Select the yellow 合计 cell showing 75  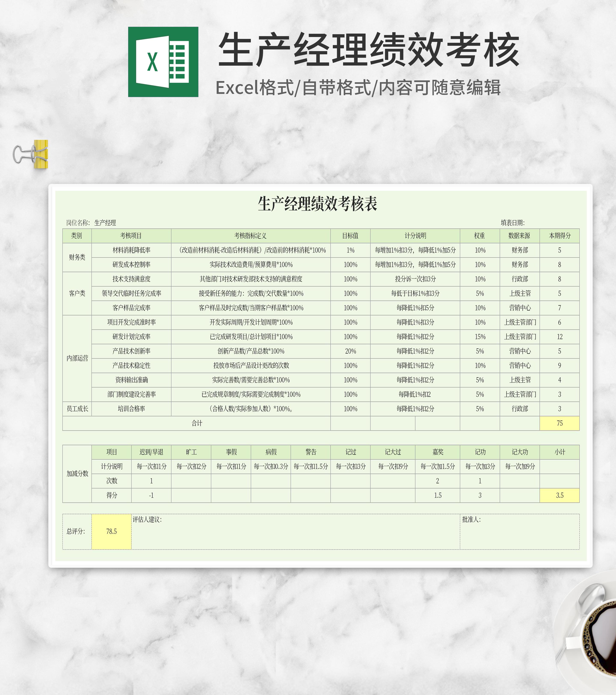click(x=559, y=423)
